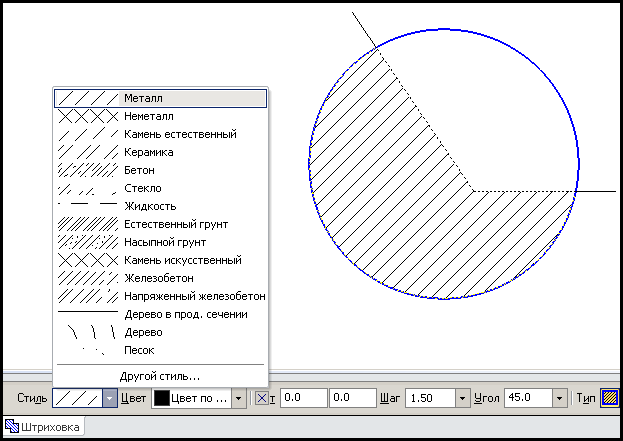
Task: Select Камень искусственный hatch style
Action: [x=160, y=260]
